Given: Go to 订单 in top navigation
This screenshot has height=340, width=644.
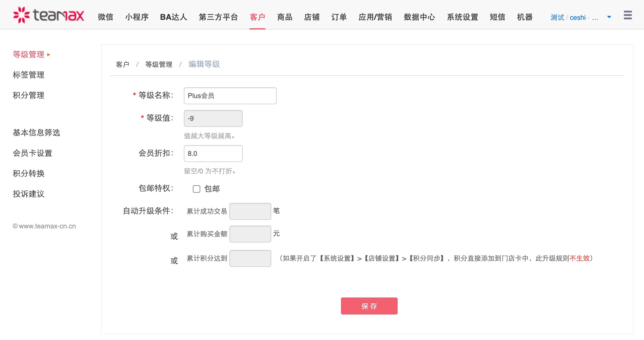Looking at the screenshot, I should pos(339,17).
